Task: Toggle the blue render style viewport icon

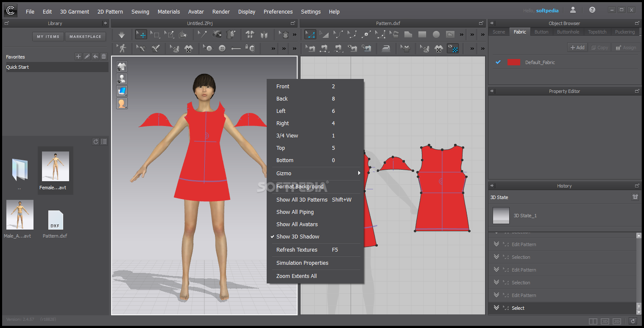Action: (122, 91)
